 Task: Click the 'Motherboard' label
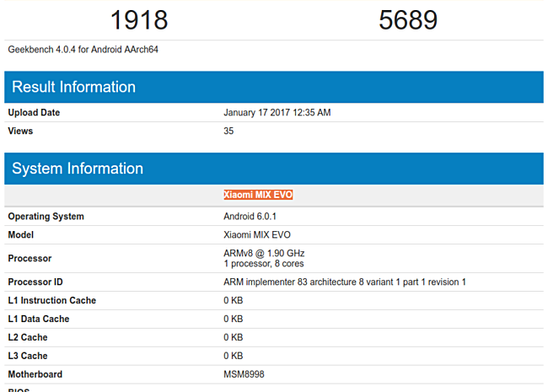(35, 374)
